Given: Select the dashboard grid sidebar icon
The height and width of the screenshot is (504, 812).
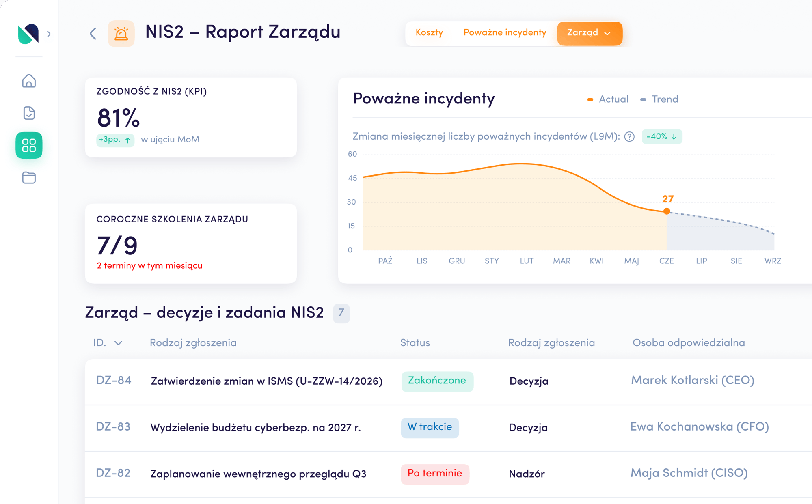Looking at the screenshot, I should (x=29, y=145).
